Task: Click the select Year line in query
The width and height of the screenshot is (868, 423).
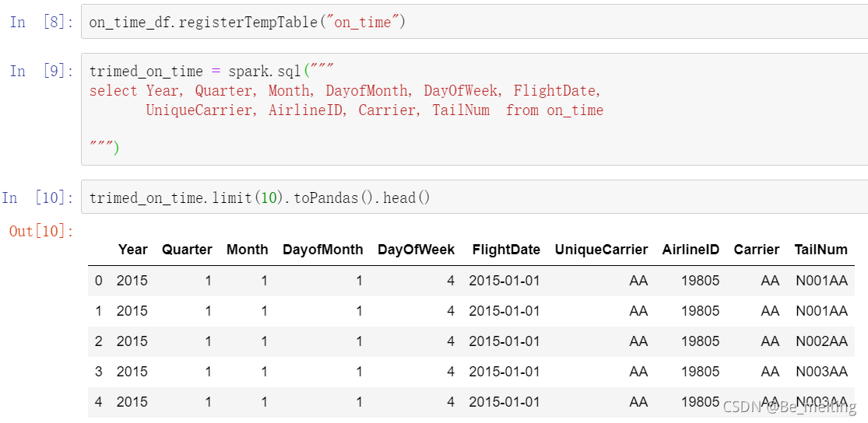Action: (x=346, y=91)
